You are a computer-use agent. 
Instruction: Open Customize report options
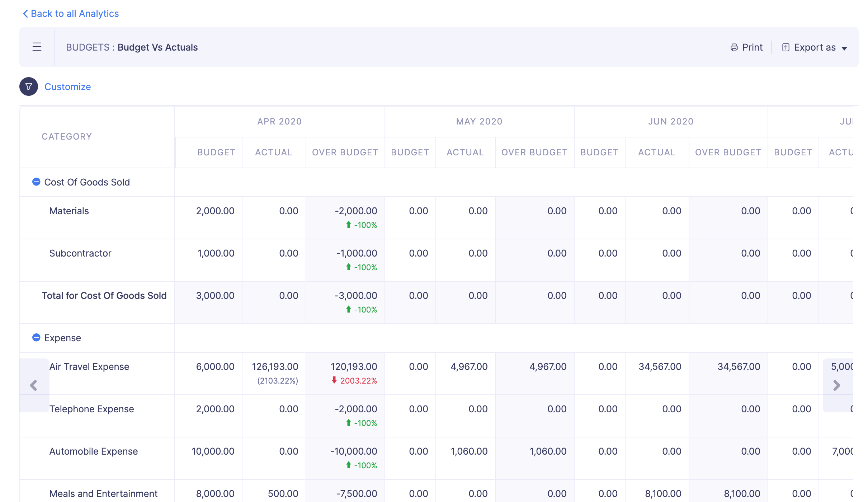pos(67,87)
